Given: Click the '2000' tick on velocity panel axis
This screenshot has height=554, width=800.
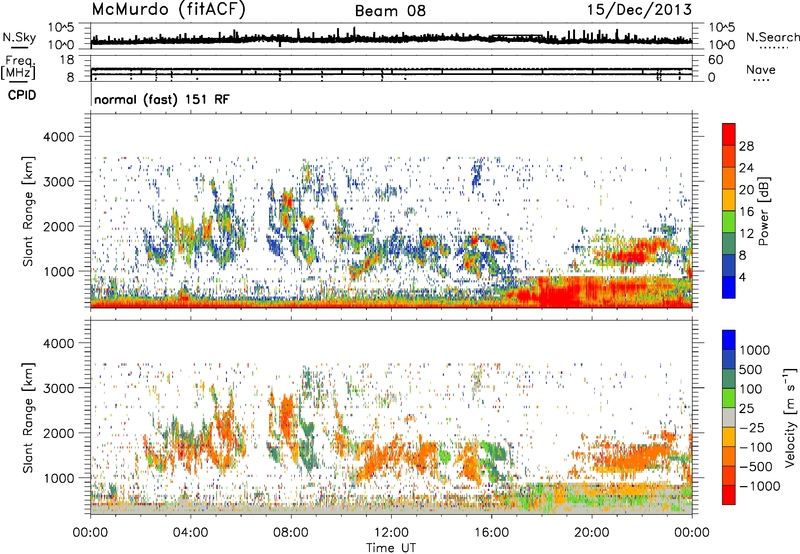Looking at the screenshot, I should 58,433.
